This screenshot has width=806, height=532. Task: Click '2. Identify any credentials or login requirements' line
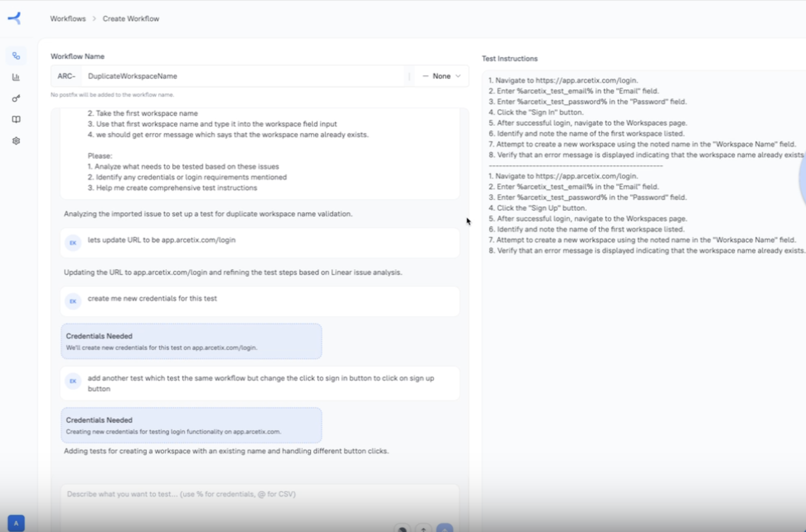coord(187,177)
